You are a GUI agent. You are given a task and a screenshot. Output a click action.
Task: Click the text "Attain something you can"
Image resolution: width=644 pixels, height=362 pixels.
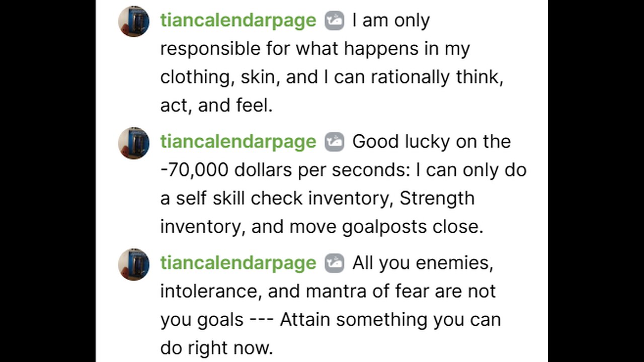pyautogui.click(x=390, y=319)
